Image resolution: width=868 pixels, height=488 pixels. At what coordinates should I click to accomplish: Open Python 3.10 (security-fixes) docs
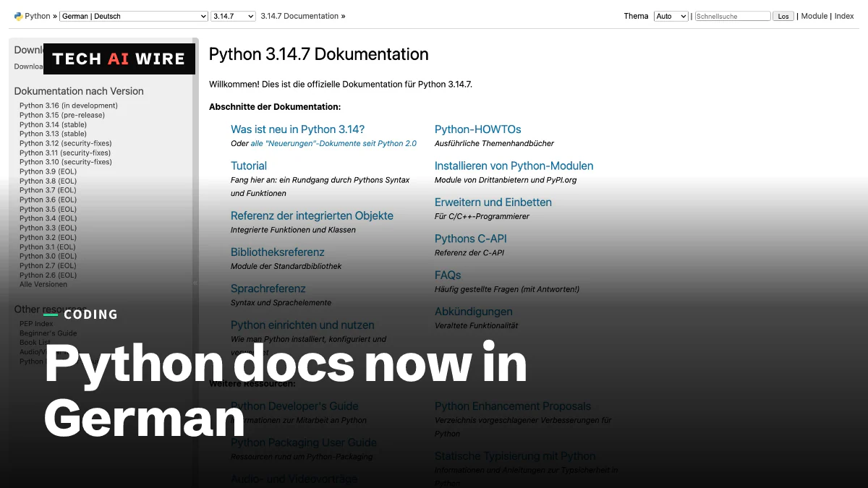66,162
